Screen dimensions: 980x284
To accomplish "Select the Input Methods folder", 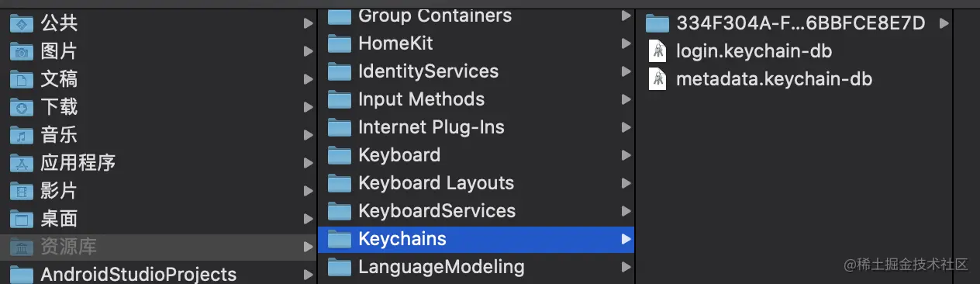I will [x=476, y=99].
